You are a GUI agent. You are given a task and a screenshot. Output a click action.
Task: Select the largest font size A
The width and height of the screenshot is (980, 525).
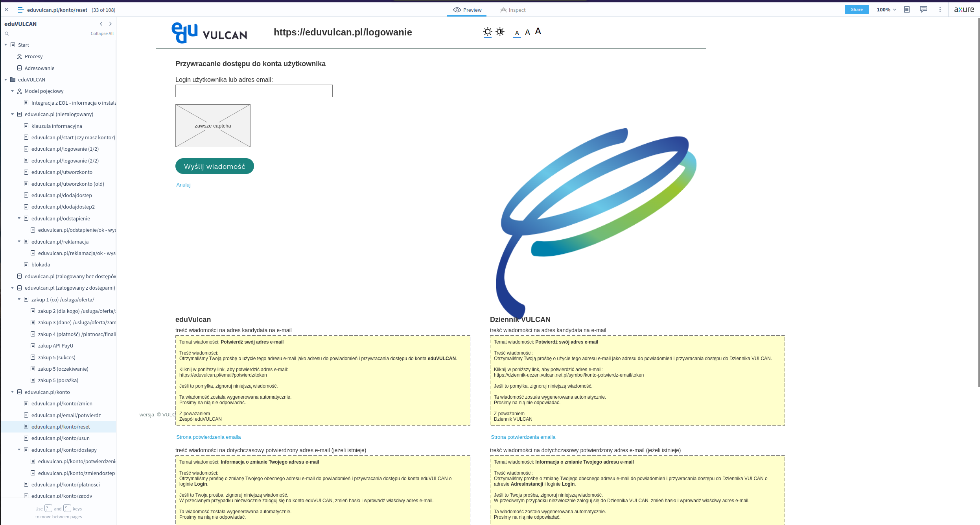pos(538,31)
